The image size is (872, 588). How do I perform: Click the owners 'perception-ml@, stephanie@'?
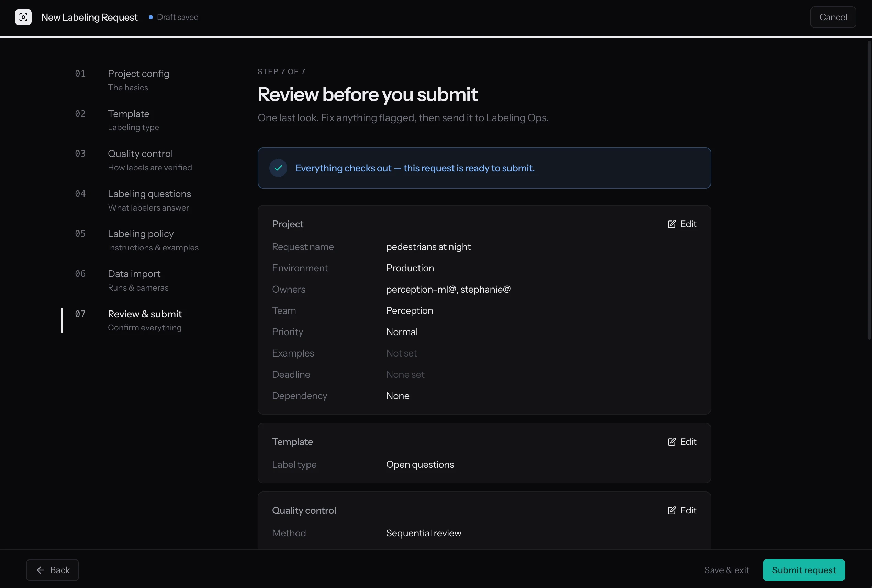pos(448,290)
